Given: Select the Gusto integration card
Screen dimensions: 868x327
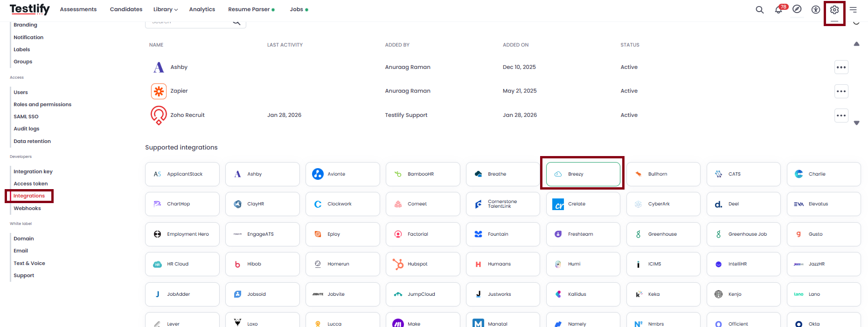Looking at the screenshot, I should tap(824, 234).
